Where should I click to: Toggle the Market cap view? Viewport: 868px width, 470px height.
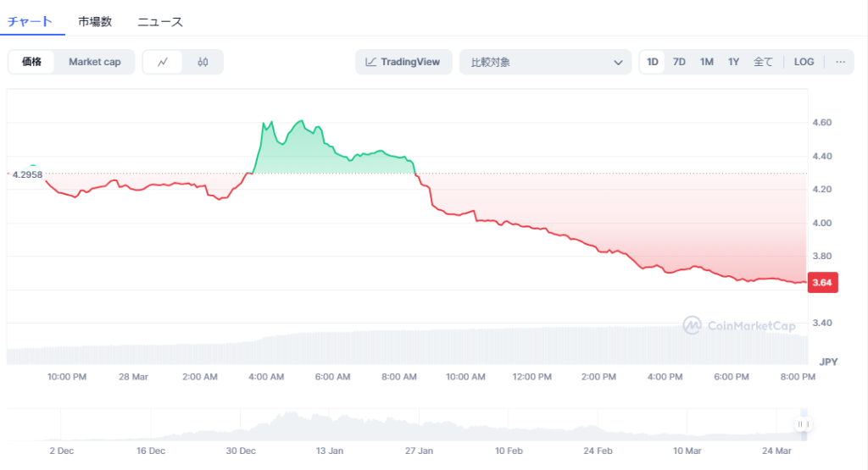(95, 62)
